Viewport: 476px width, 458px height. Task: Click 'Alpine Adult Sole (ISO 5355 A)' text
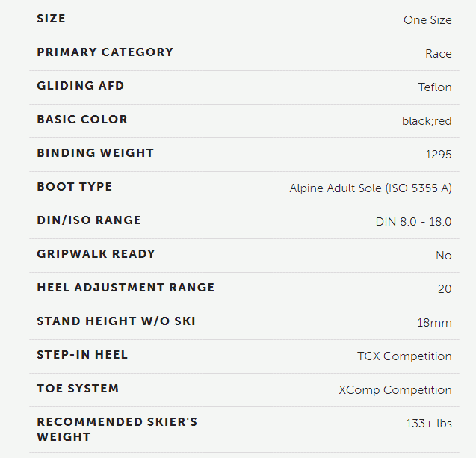(371, 188)
